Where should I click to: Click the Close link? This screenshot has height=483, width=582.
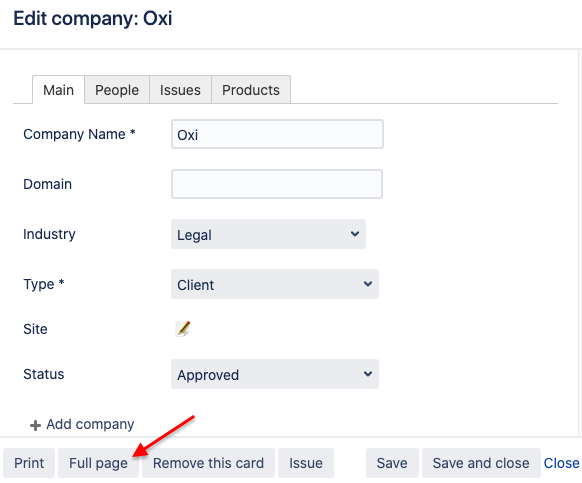tap(561, 463)
